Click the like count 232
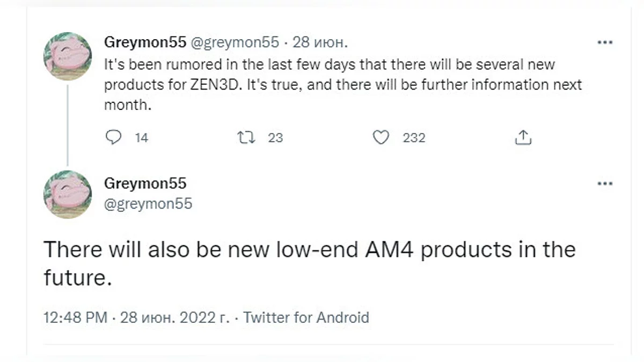Screen dimensions: 644x362 (x=414, y=138)
